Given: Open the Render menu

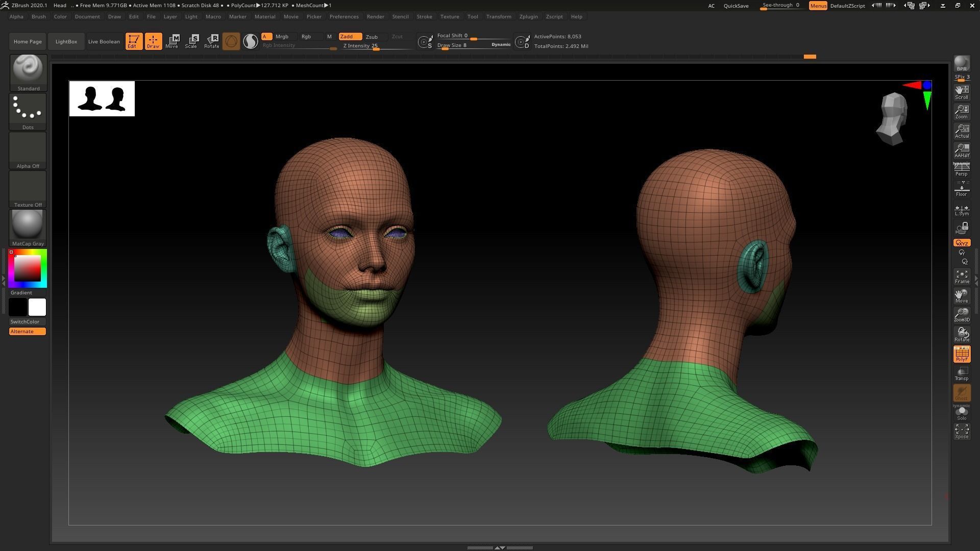Looking at the screenshot, I should 375,16.
